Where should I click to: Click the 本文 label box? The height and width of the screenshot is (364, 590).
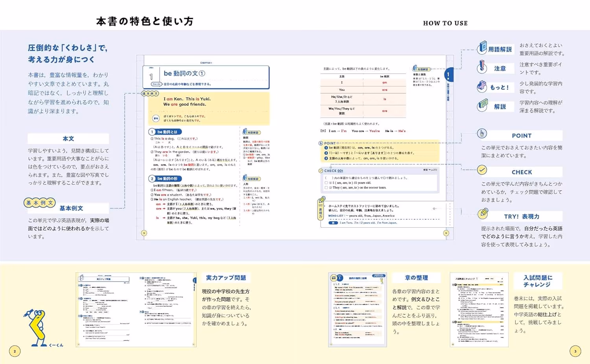(68, 138)
